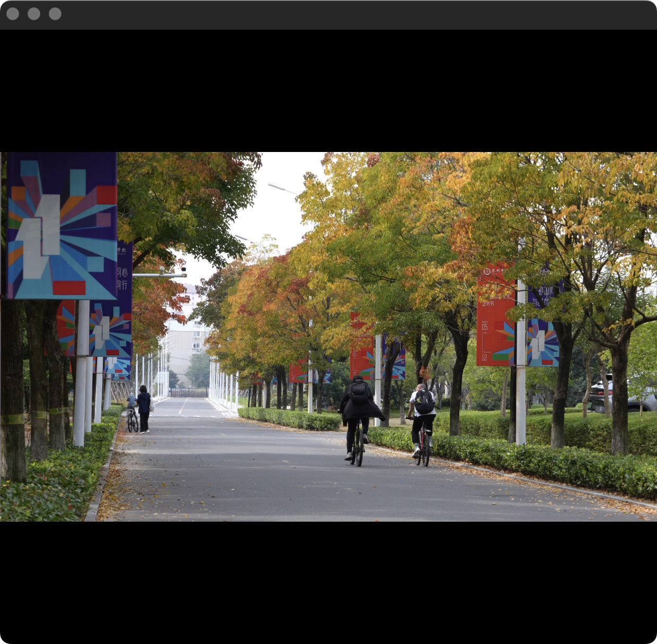Click the black letterbox area below photo
This screenshot has height=644, width=657.
pos(328,583)
